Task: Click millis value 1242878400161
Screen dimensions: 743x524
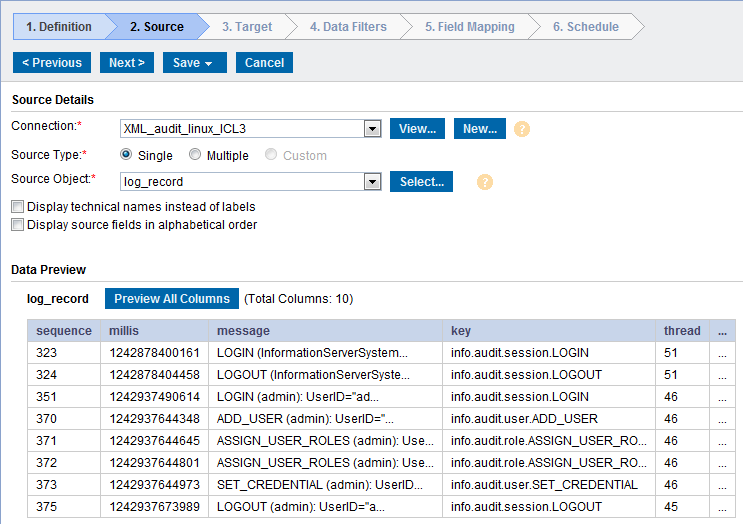Action: tap(154, 353)
